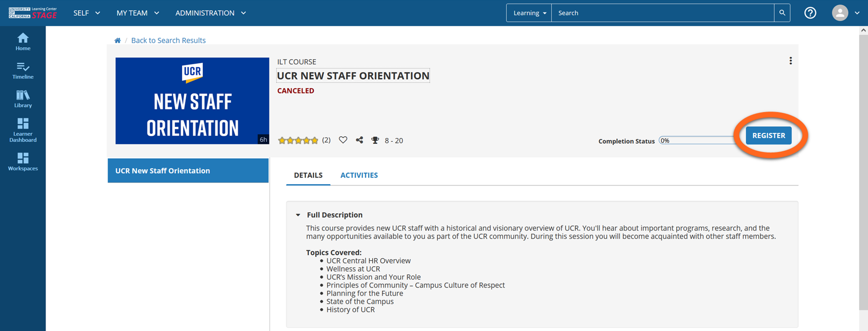Switch to the ACTIVITIES tab
Image resolution: width=868 pixels, height=331 pixels.
(x=359, y=175)
